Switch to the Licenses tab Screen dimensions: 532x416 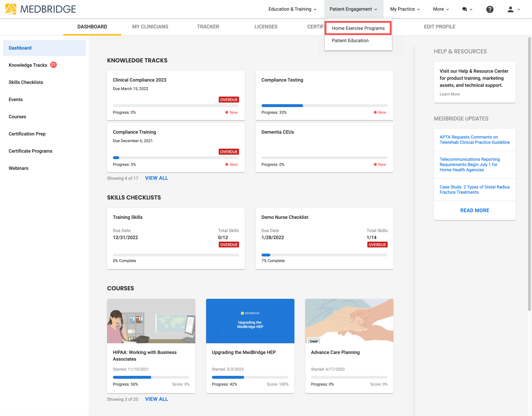(266, 27)
